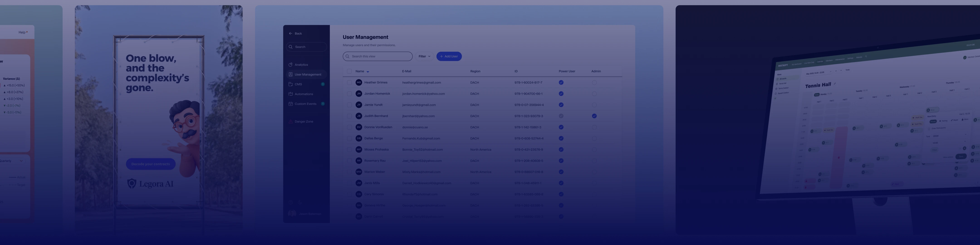Click Jordan Homenick's JH avatar
Image resolution: width=980 pixels, height=245 pixels.
pos(358,94)
